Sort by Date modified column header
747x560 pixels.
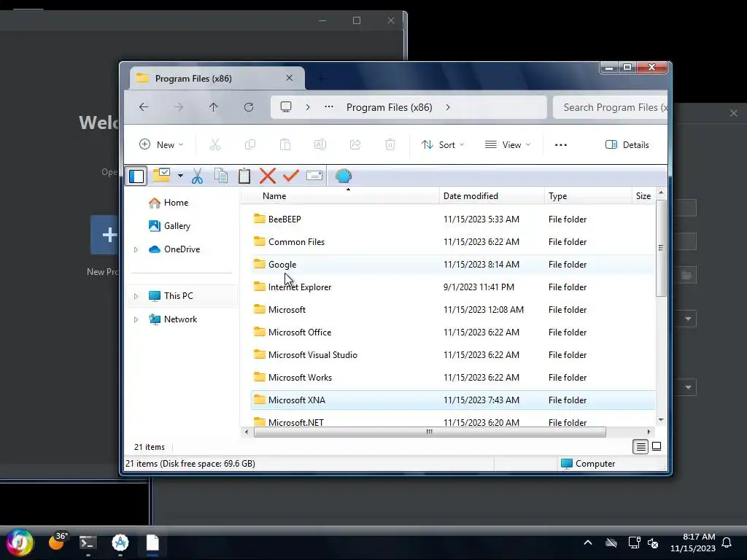(492, 195)
